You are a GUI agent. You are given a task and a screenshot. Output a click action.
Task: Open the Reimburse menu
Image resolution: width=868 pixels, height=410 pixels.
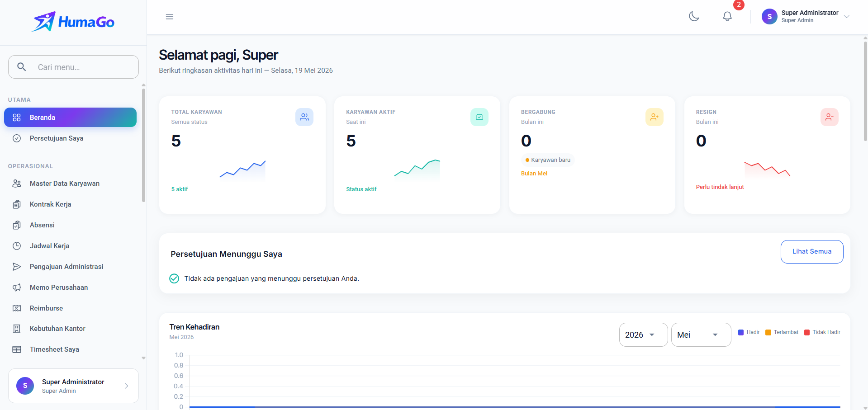point(70,308)
